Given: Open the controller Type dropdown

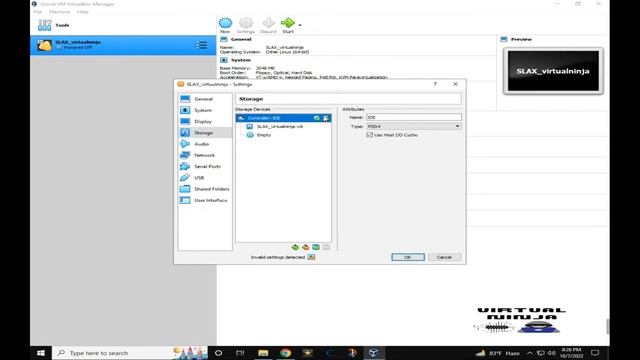Looking at the screenshot, I should [x=414, y=127].
